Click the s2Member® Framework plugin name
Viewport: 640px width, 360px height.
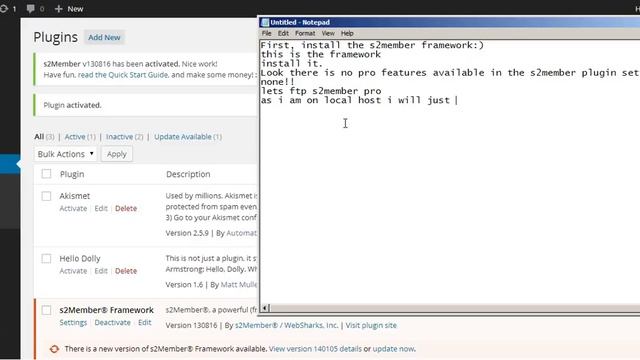(107, 310)
